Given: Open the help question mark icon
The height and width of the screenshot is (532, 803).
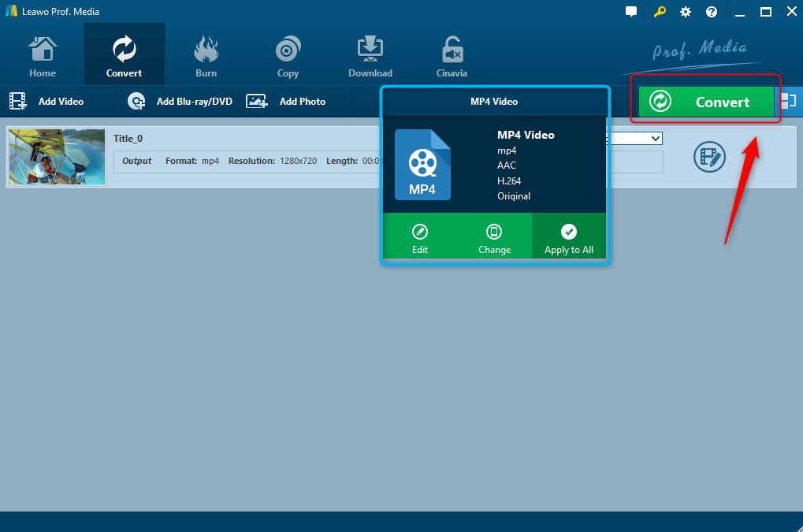Looking at the screenshot, I should 712,12.
